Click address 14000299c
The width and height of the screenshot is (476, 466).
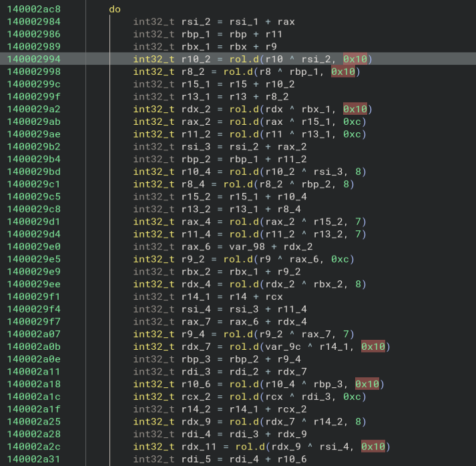(33, 84)
